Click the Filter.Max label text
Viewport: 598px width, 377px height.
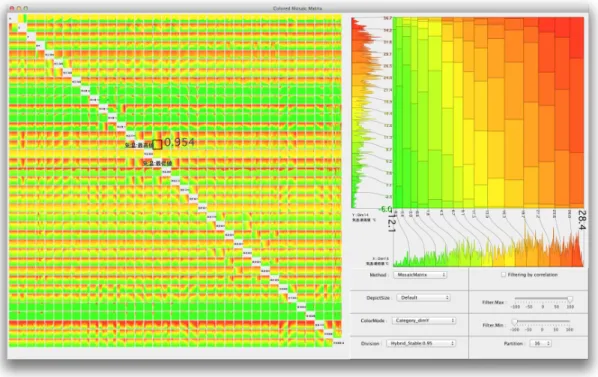point(493,302)
